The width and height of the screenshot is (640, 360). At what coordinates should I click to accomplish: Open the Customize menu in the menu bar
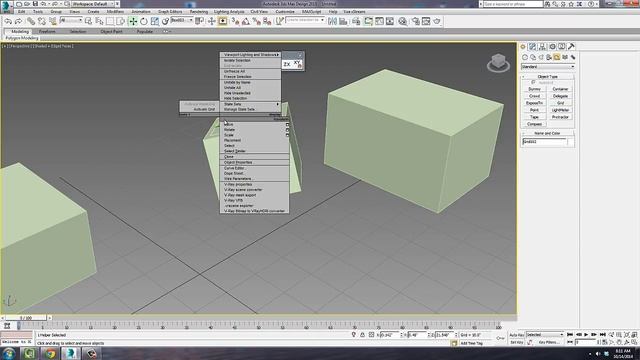(x=285, y=12)
